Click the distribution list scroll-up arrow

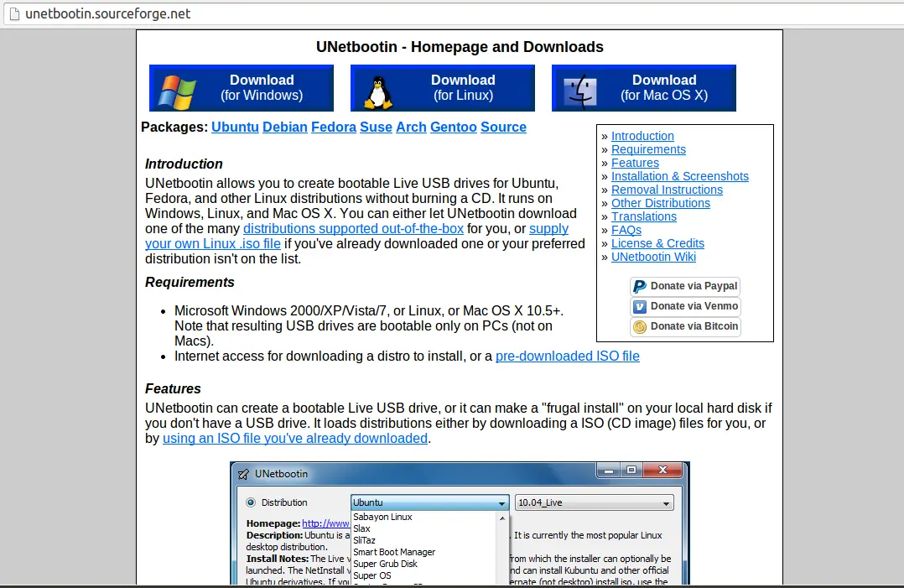[x=502, y=518]
